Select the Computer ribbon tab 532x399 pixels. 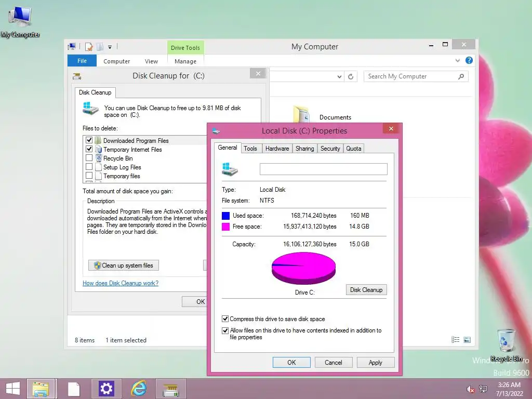(117, 61)
